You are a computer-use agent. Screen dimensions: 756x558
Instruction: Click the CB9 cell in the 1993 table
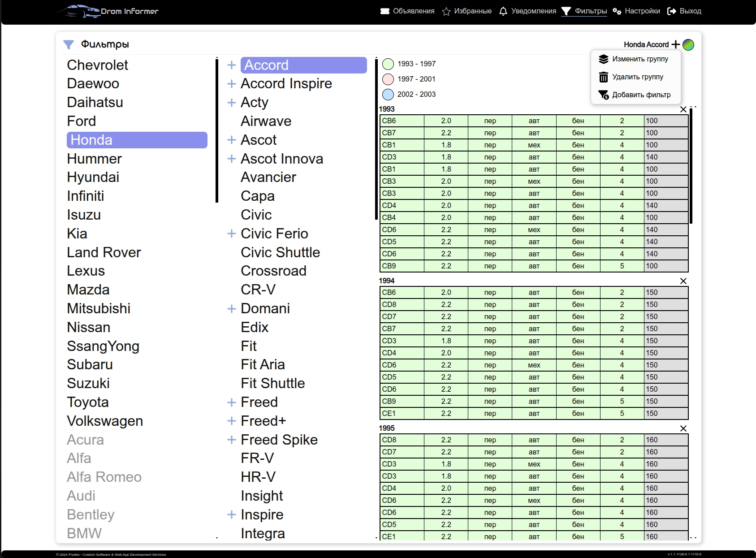click(x=402, y=266)
